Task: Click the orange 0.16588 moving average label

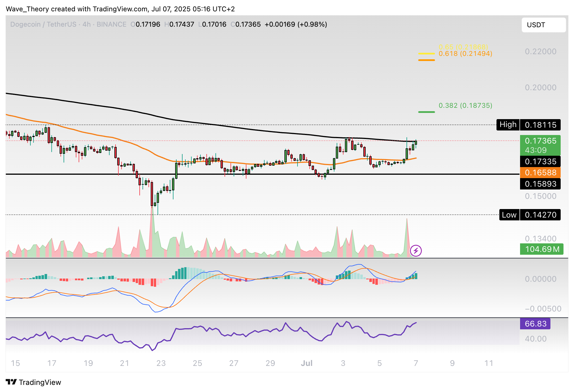Action: pyautogui.click(x=540, y=172)
